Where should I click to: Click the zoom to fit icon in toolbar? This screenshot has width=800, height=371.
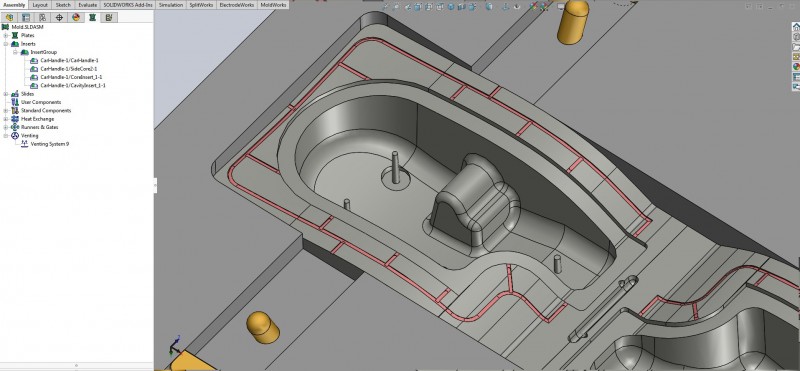(x=385, y=7)
